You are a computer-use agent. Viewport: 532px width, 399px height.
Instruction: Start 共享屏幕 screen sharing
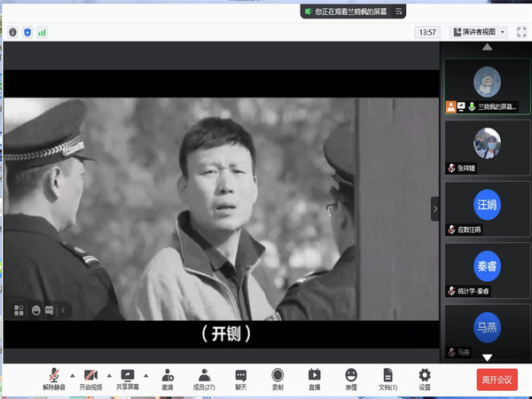128,379
